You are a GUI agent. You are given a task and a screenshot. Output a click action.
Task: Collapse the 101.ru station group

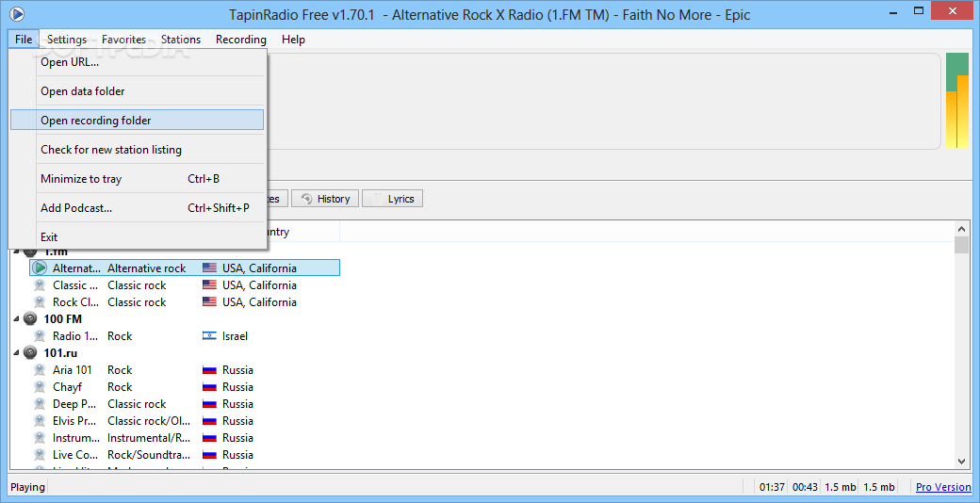16,352
